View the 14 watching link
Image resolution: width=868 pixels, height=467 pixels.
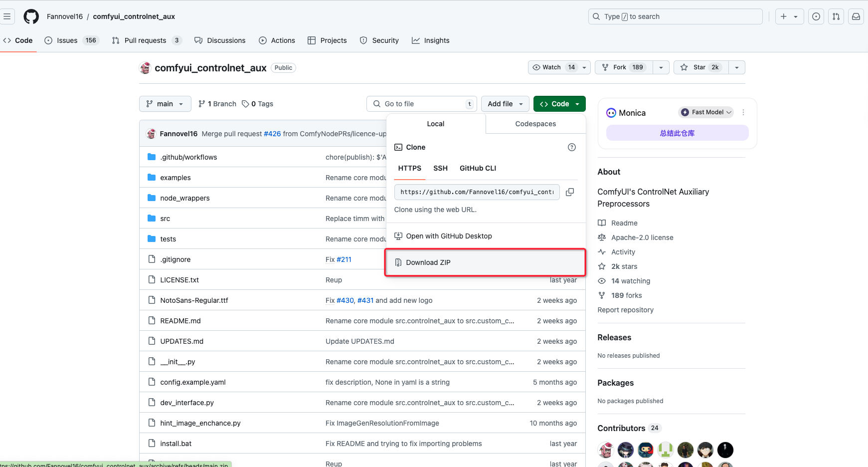coord(624,281)
